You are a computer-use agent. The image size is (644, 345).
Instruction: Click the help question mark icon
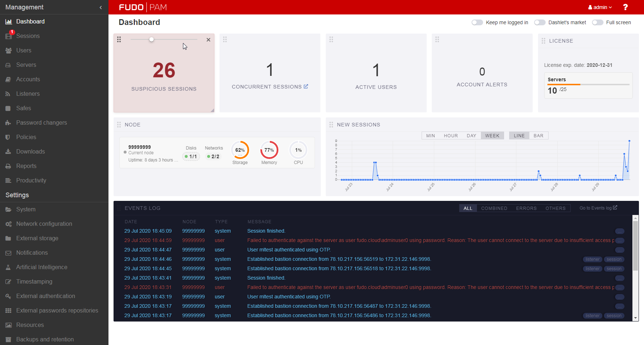point(626,7)
